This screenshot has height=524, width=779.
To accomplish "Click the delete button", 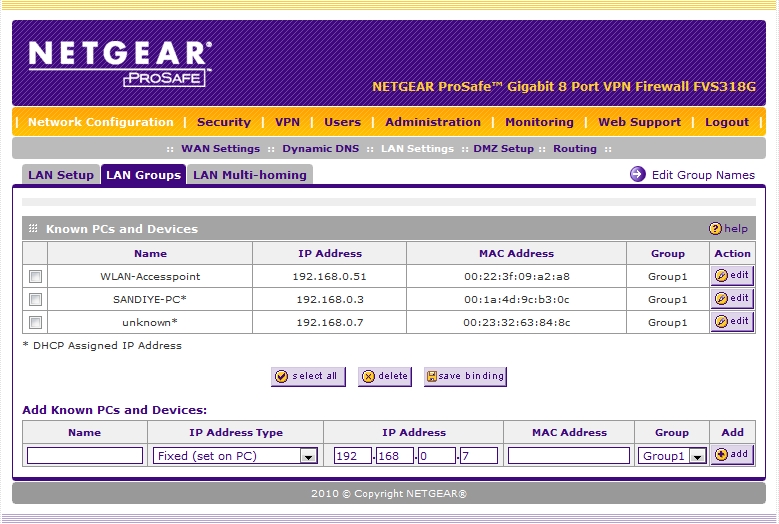I will click(385, 376).
